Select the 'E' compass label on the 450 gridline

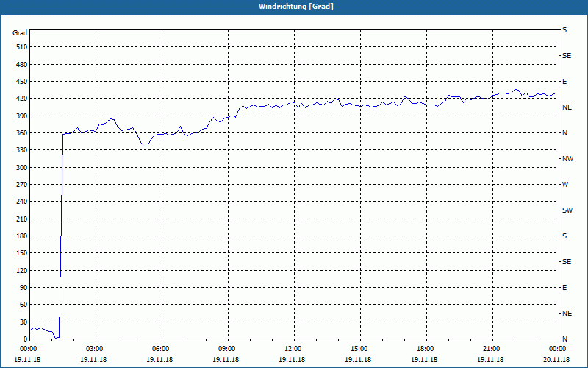pos(564,82)
